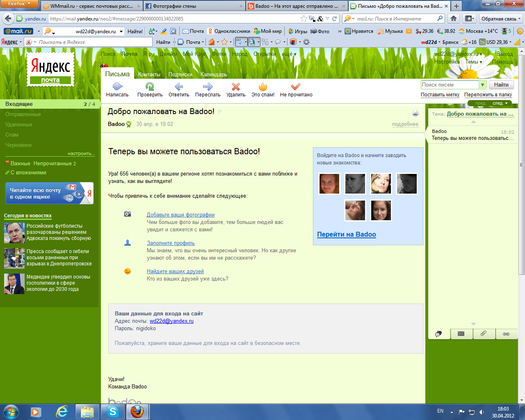Reload the page with the refresh arrow
Viewport: 525px width, 420px height.
(335, 18)
